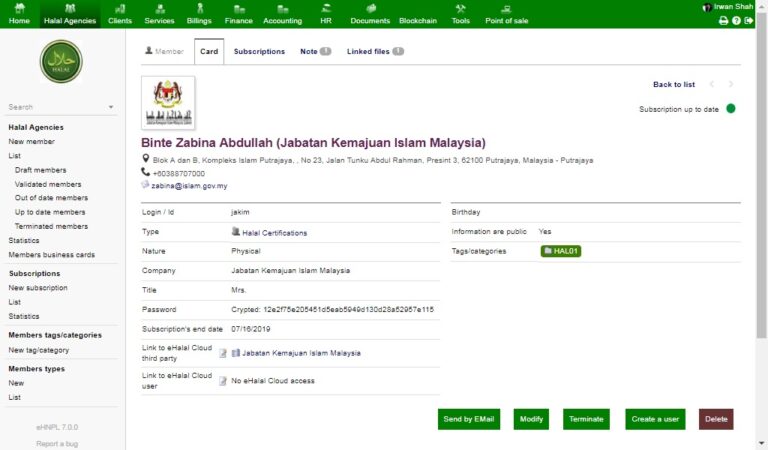
Task: Click the Terminate button
Action: (586, 419)
